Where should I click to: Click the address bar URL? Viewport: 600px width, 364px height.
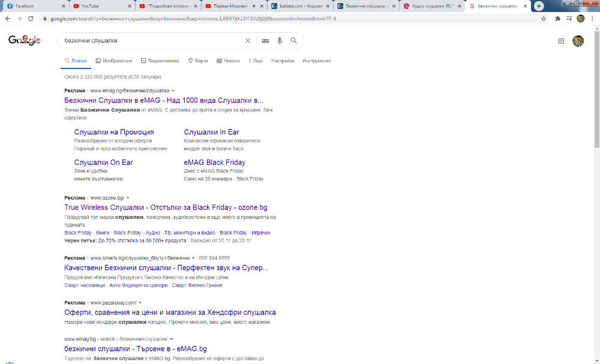click(x=193, y=19)
